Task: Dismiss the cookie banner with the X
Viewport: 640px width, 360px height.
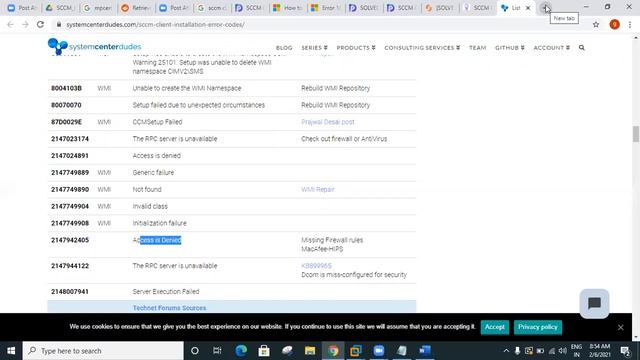Action: (x=620, y=327)
